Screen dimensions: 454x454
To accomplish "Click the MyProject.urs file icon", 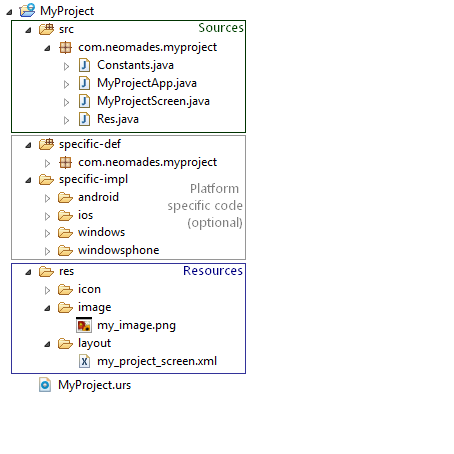I will [45, 385].
